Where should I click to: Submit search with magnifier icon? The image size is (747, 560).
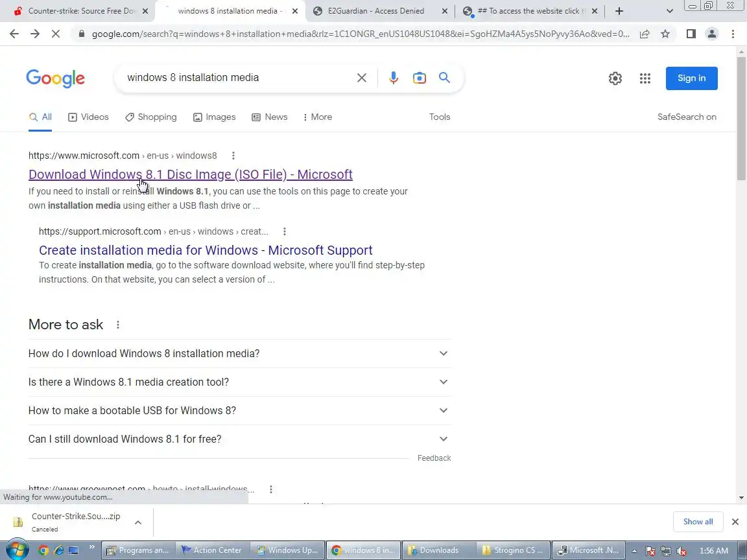coord(444,78)
